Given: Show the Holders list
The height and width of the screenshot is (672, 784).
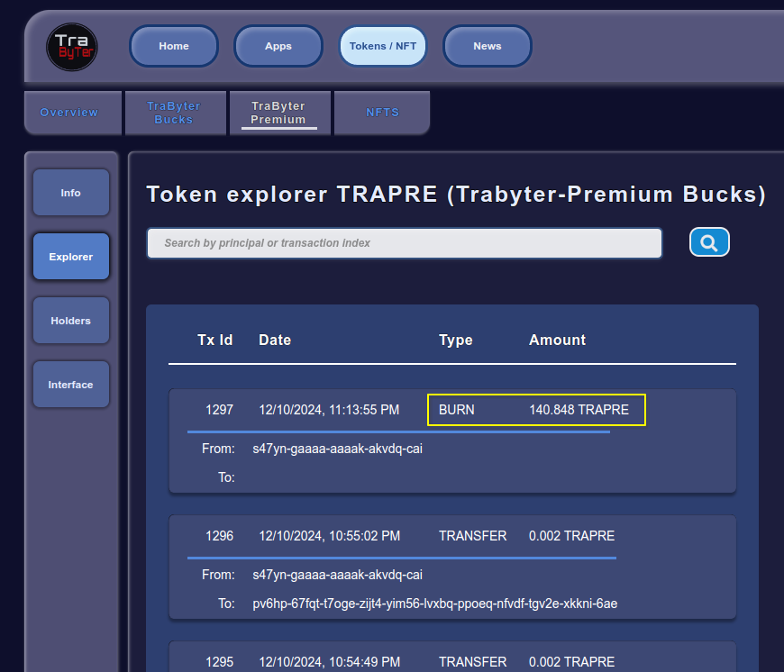Looking at the screenshot, I should [71, 321].
